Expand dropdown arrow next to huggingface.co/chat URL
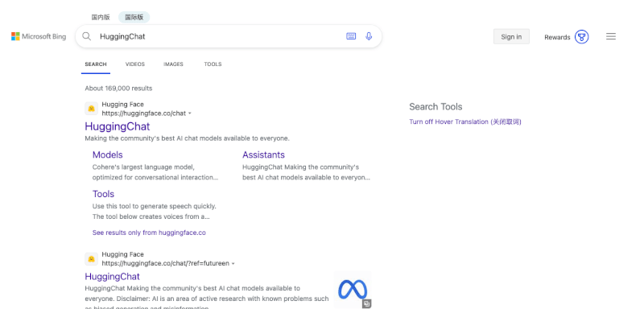 click(x=190, y=113)
